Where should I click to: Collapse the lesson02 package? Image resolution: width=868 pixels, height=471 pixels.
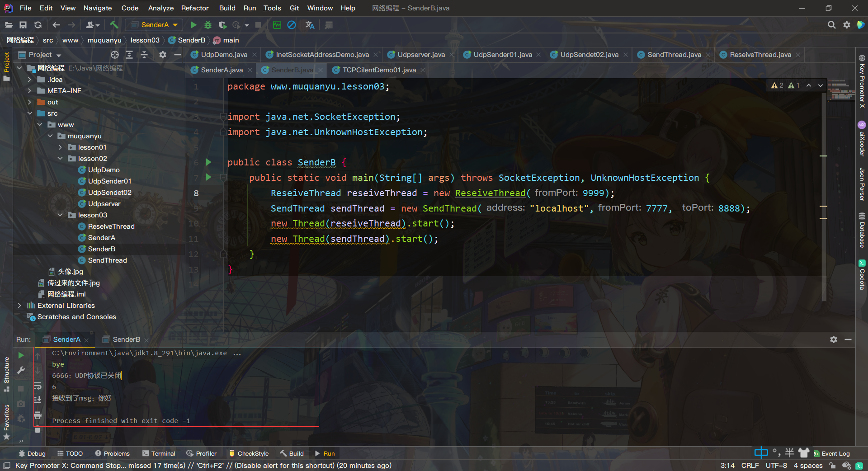tap(60, 159)
